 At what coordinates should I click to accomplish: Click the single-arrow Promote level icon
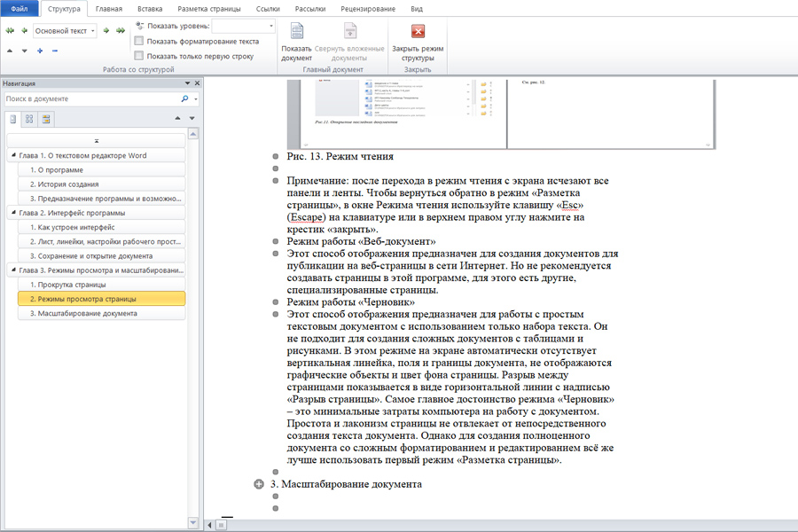[23, 30]
